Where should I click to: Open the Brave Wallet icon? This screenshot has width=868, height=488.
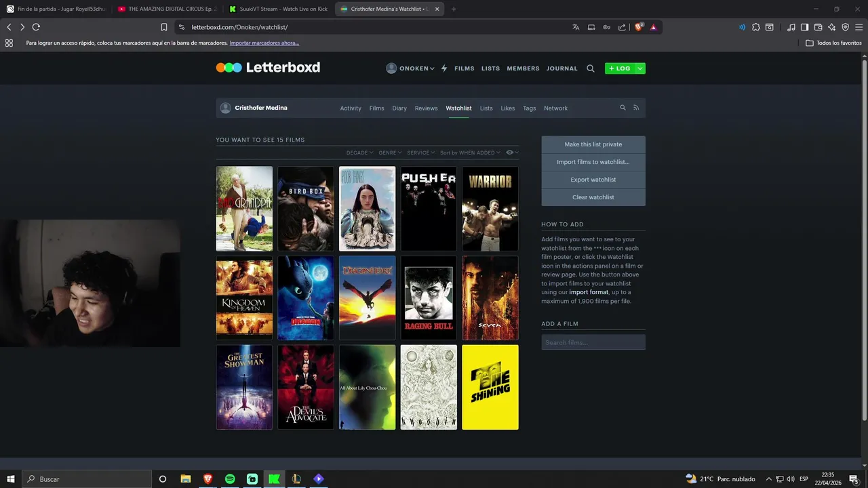pos(818,27)
